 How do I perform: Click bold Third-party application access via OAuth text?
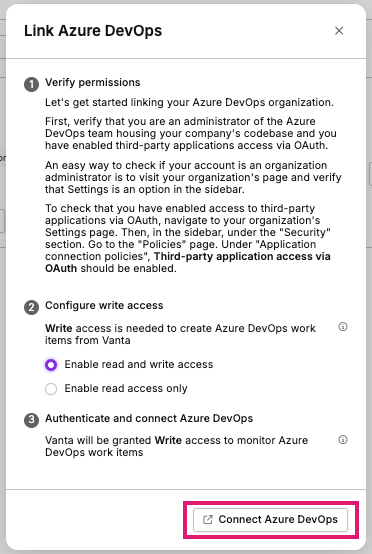coord(188,262)
